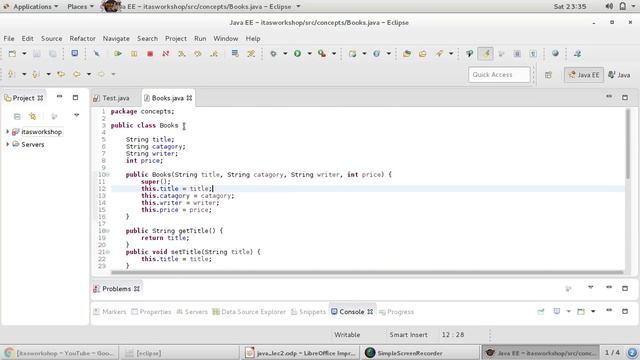640x360 pixels.
Task: Click the editor vertical scrollbar
Action: pos(628,143)
